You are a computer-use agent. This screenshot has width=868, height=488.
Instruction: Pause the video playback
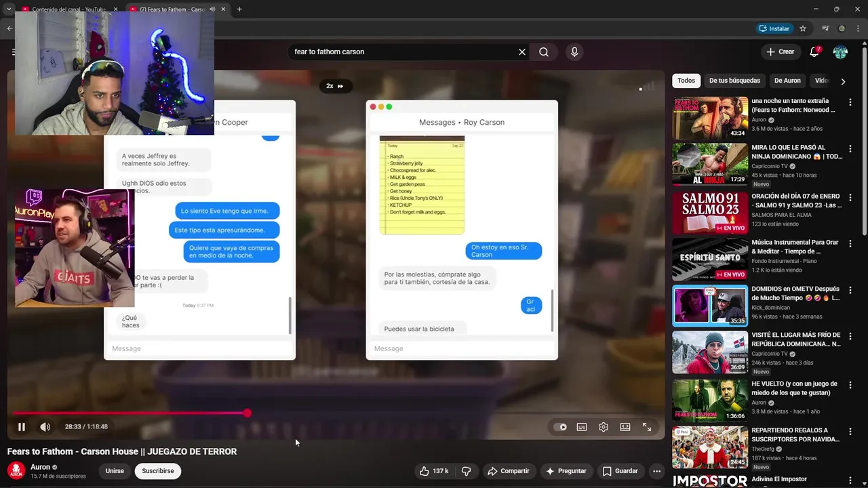click(22, 427)
